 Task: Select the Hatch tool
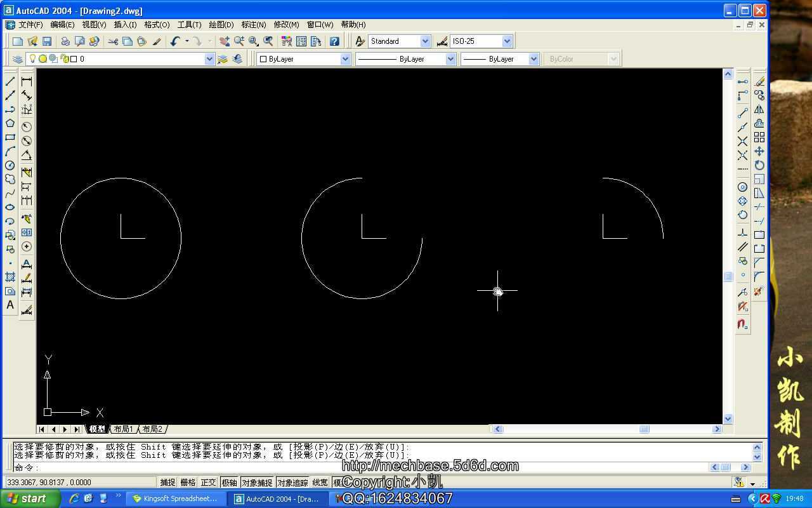10,277
